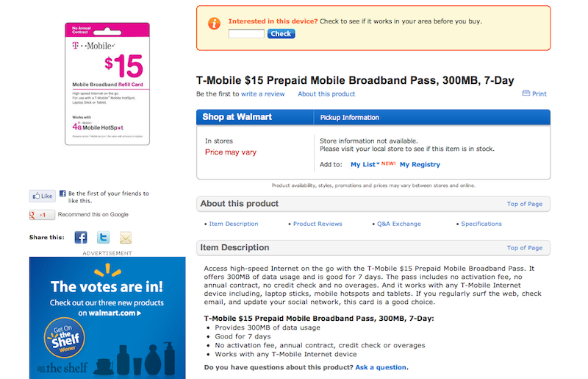Share via email envelope icon
The width and height of the screenshot is (588, 379).
click(126, 238)
